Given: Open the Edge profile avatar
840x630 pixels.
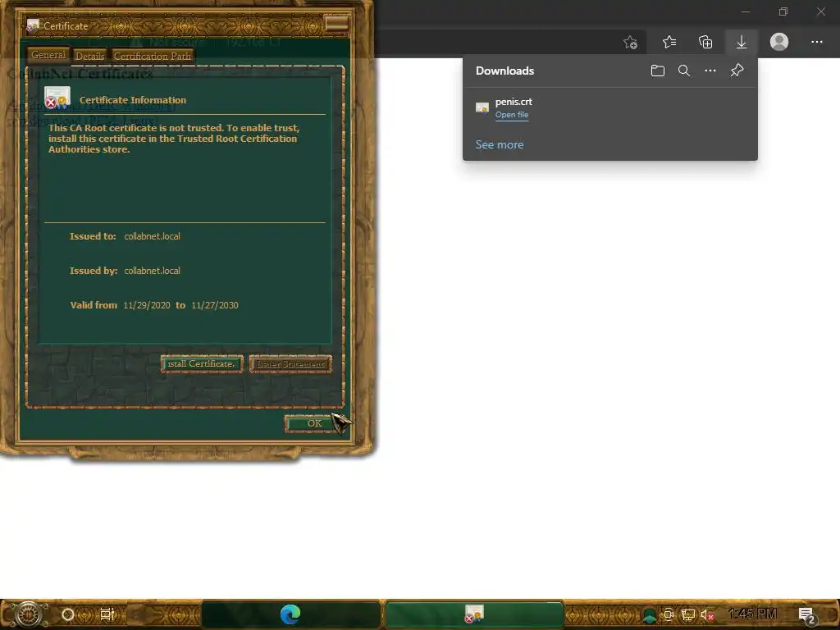Looking at the screenshot, I should (779, 42).
